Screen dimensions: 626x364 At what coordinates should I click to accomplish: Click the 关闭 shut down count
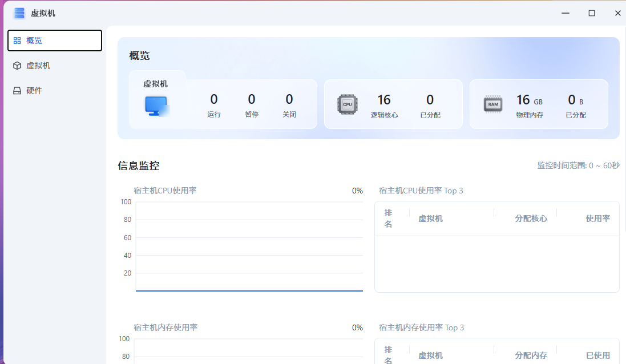click(x=289, y=100)
